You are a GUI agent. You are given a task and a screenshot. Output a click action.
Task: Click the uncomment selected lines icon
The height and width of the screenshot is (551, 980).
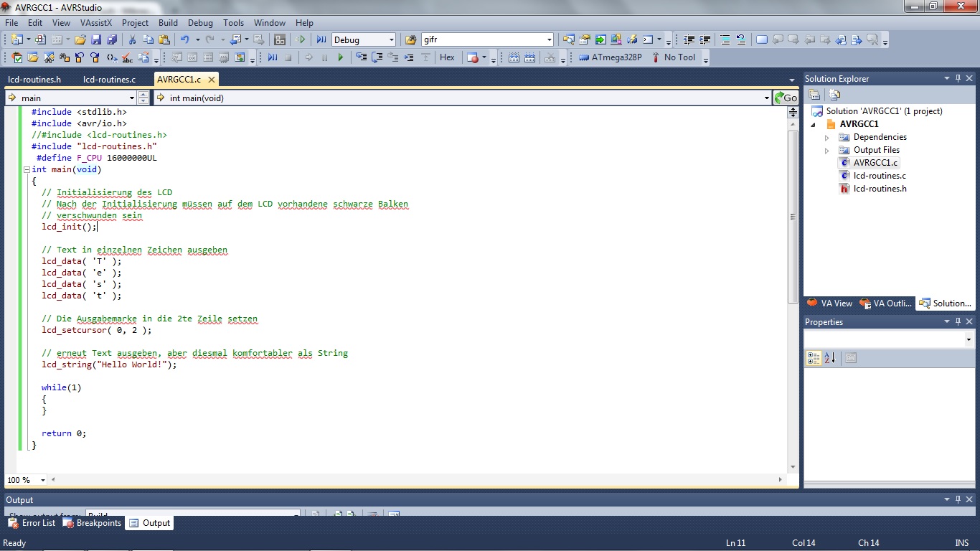[x=741, y=40]
